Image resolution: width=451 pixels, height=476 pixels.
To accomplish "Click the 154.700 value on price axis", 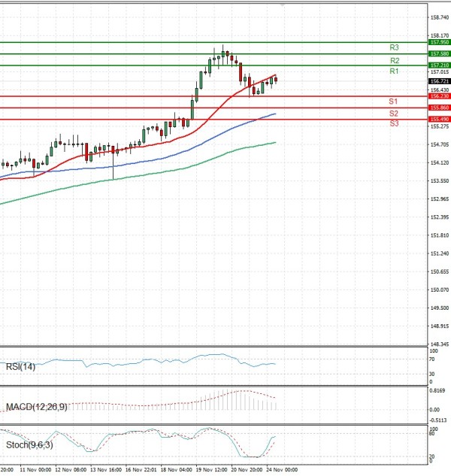I will 439,144.
